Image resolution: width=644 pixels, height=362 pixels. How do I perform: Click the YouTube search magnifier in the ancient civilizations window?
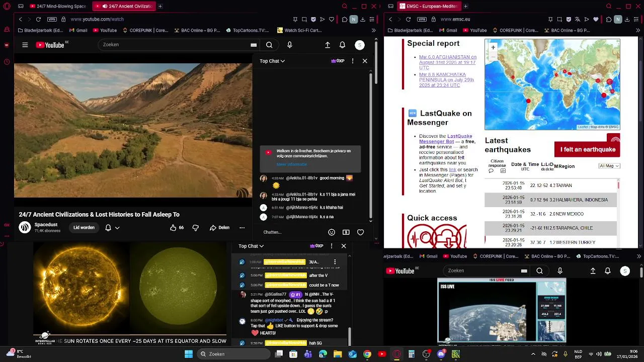(269, 45)
